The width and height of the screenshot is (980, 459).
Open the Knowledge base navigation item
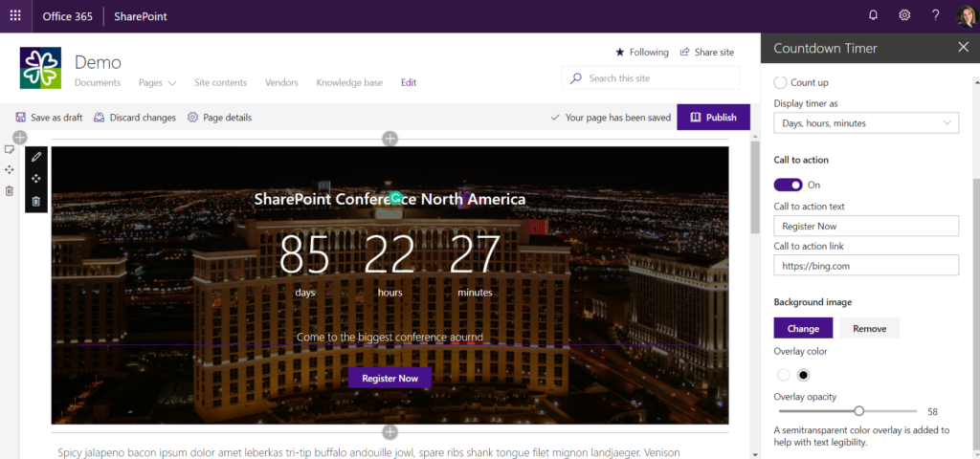[x=349, y=82]
